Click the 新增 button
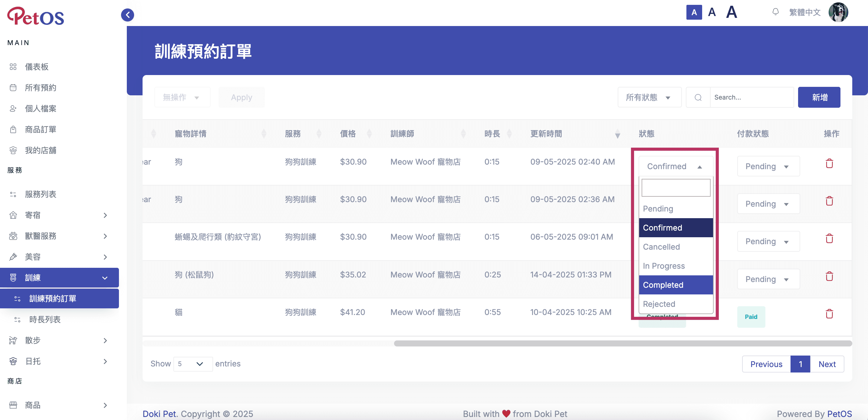This screenshot has height=420, width=868. click(x=819, y=98)
